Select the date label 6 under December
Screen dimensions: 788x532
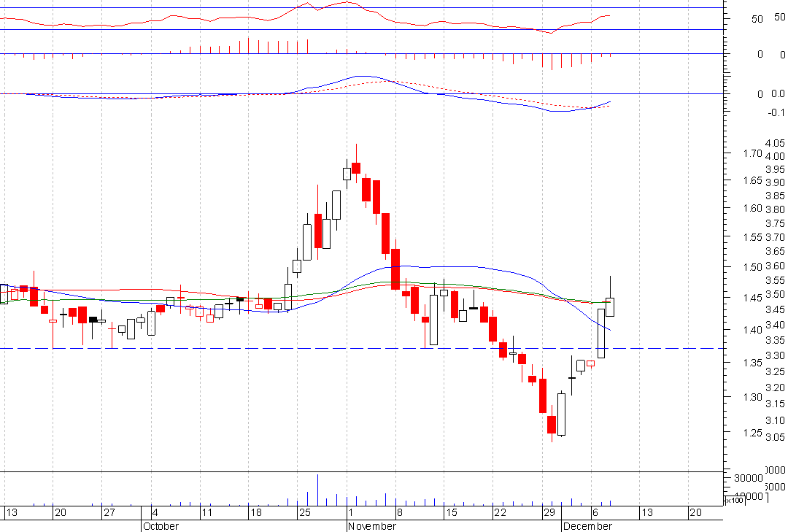click(x=595, y=512)
